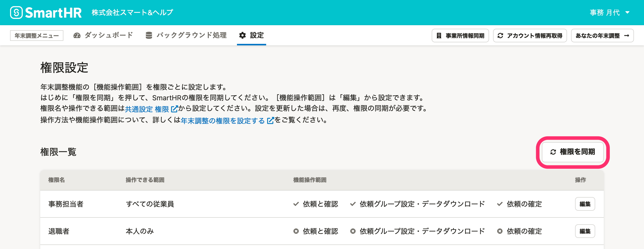Click 編集 for 退職者 row
Viewport: 644px width, 249px height.
point(585,231)
